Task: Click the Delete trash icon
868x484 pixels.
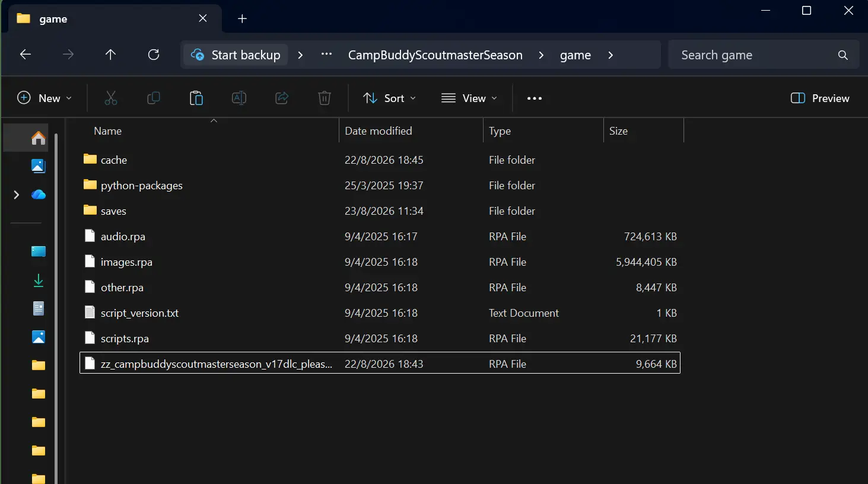Action: tap(325, 98)
